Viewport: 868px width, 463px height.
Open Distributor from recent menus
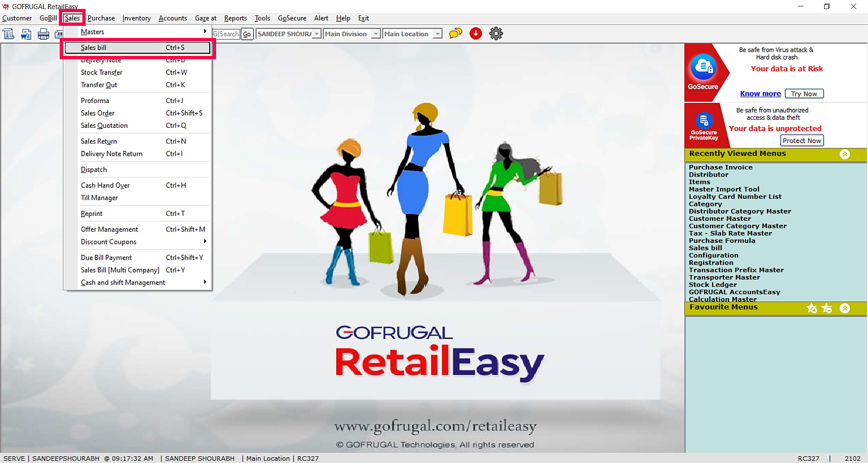pyautogui.click(x=708, y=174)
